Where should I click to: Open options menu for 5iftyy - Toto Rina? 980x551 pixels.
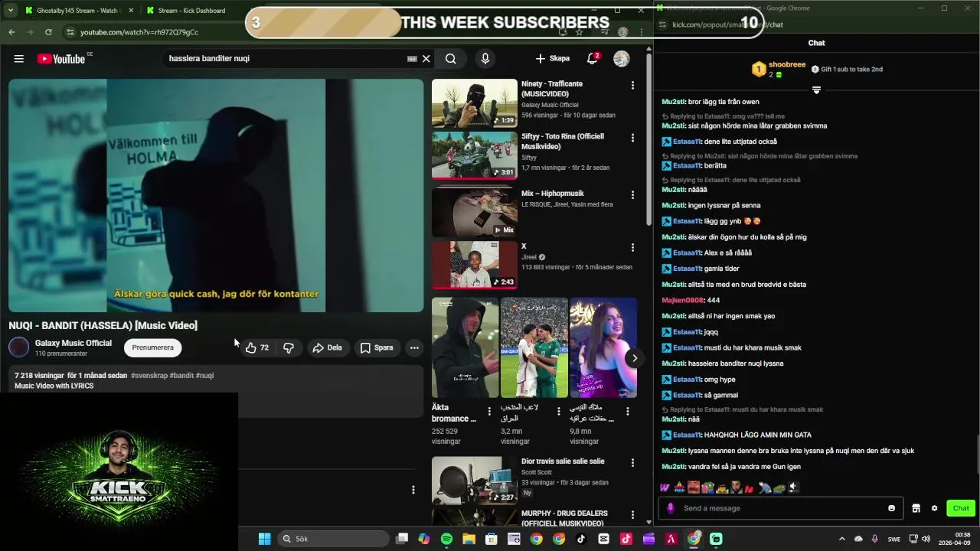click(x=632, y=138)
